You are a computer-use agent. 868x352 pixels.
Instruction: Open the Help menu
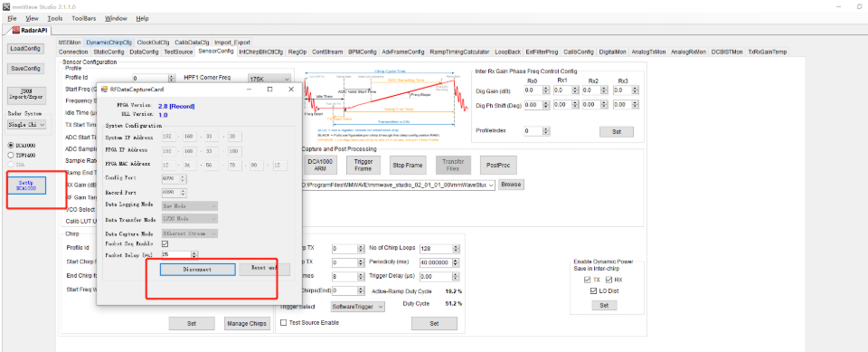tap(142, 18)
